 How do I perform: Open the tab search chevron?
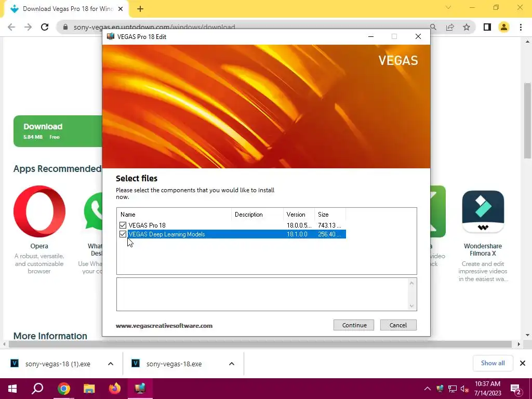pos(448,7)
